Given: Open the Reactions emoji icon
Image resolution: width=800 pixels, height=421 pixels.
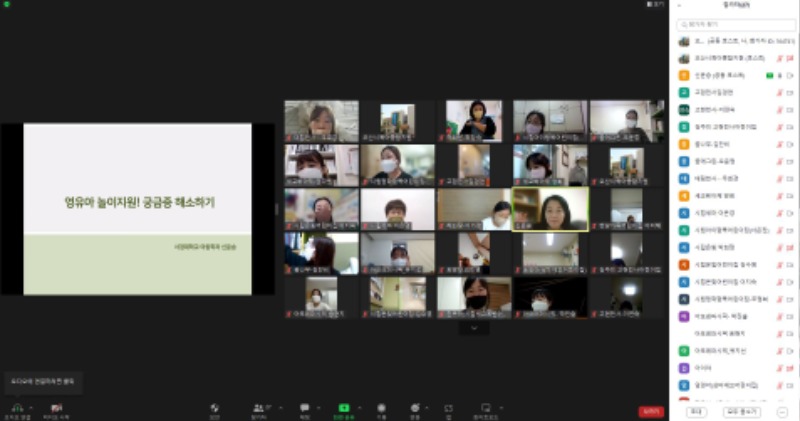Looking at the screenshot, I should tap(414, 407).
